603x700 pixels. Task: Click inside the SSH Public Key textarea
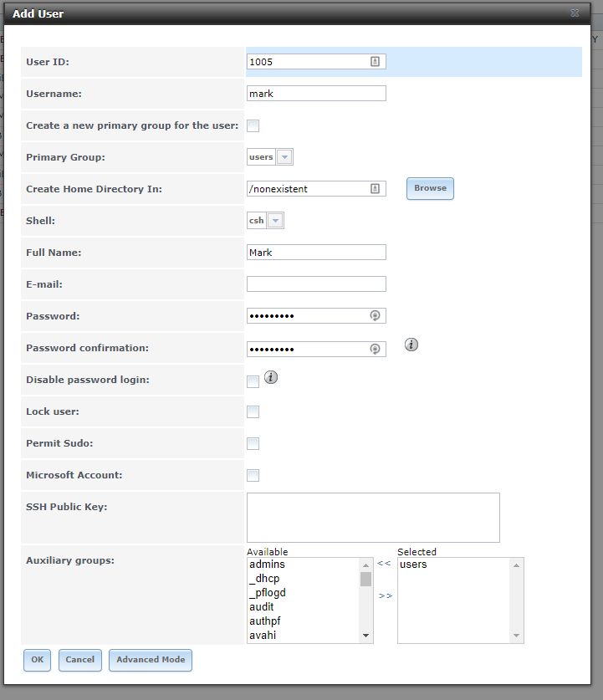click(373, 518)
